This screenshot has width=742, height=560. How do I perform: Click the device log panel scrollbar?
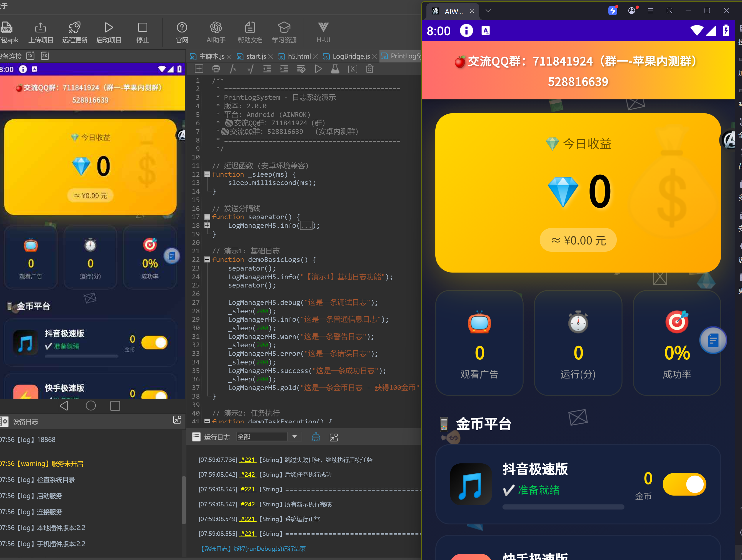184,500
